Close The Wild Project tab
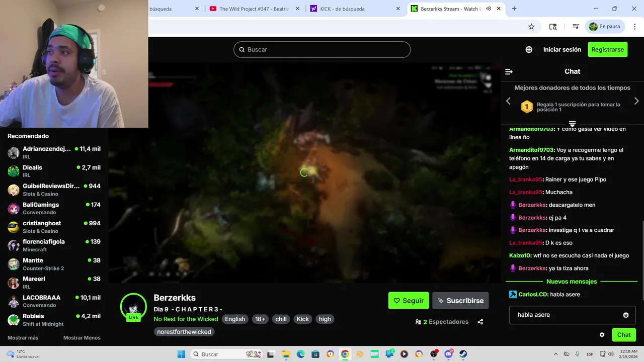The width and height of the screenshot is (644, 362). [x=297, y=9]
